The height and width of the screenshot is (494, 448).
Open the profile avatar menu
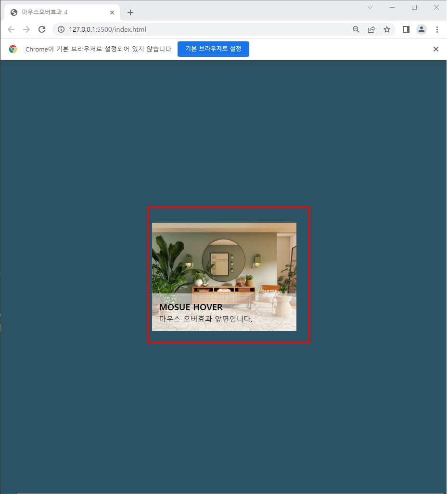pos(422,29)
